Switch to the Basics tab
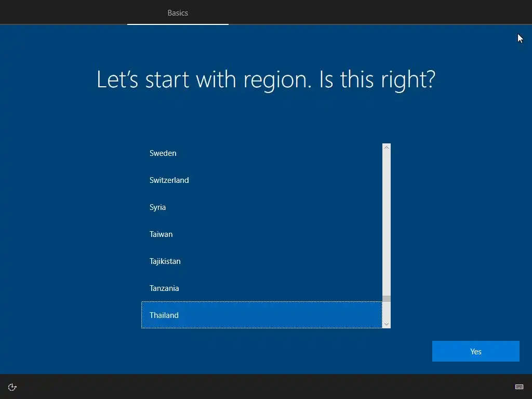This screenshot has height=399, width=532. (178, 13)
